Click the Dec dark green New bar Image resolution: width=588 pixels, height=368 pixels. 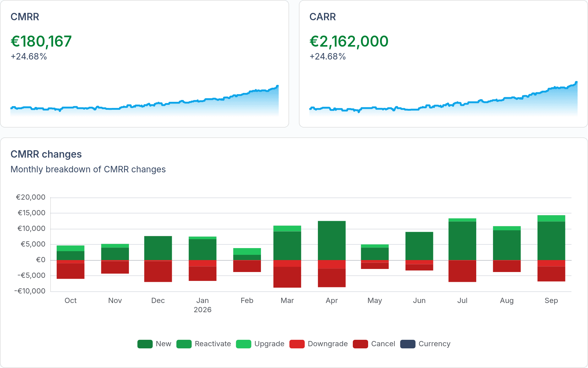point(158,248)
